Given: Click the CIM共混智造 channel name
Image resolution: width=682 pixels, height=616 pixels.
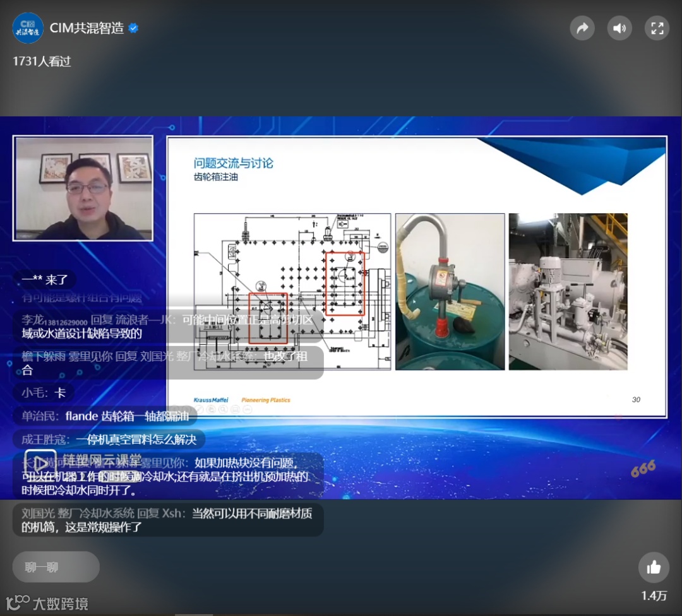Looking at the screenshot, I should [87, 28].
